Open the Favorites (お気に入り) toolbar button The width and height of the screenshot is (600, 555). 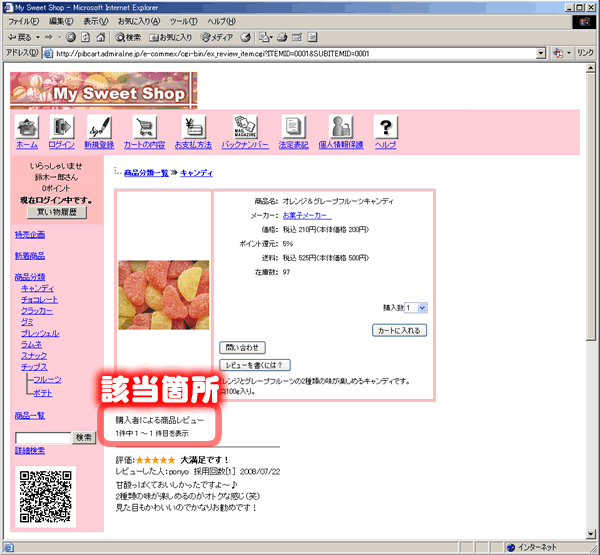point(170,37)
